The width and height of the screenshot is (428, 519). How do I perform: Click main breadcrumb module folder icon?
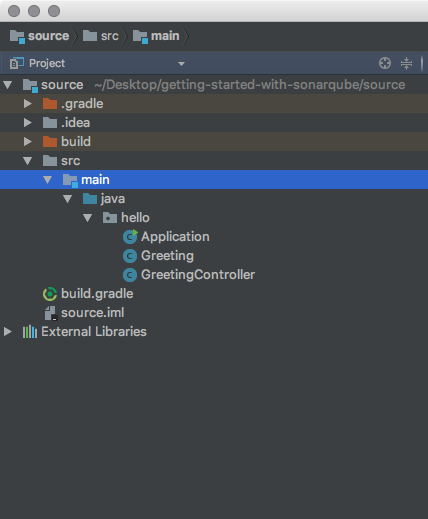click(140, 36)
